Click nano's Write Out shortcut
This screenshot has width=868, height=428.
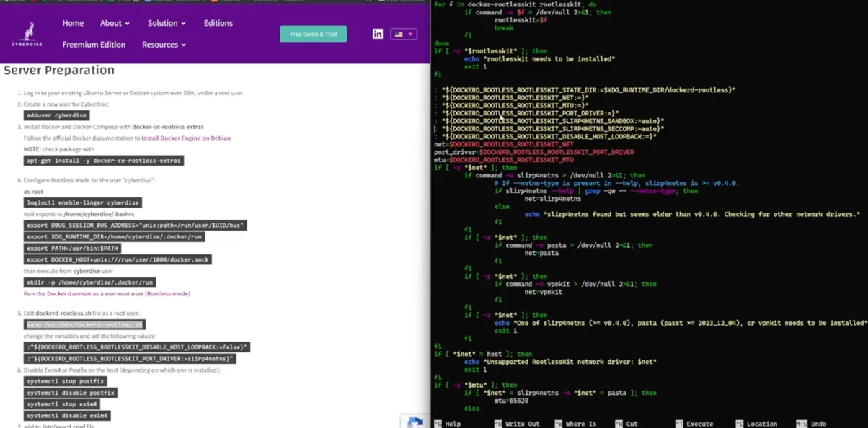tap(517, 424)
